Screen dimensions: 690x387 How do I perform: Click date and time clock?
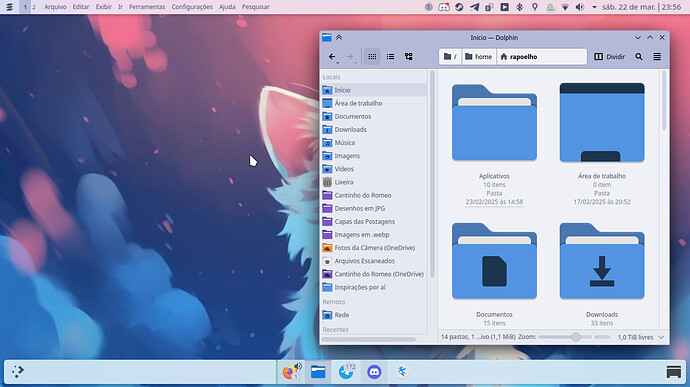[x=642, y=7]
